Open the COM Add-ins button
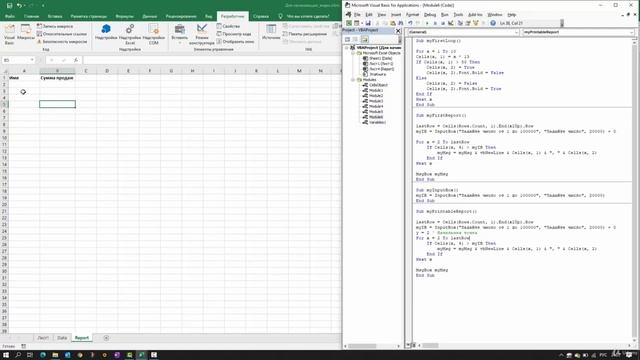640x360 pixels. click(153, 34)
